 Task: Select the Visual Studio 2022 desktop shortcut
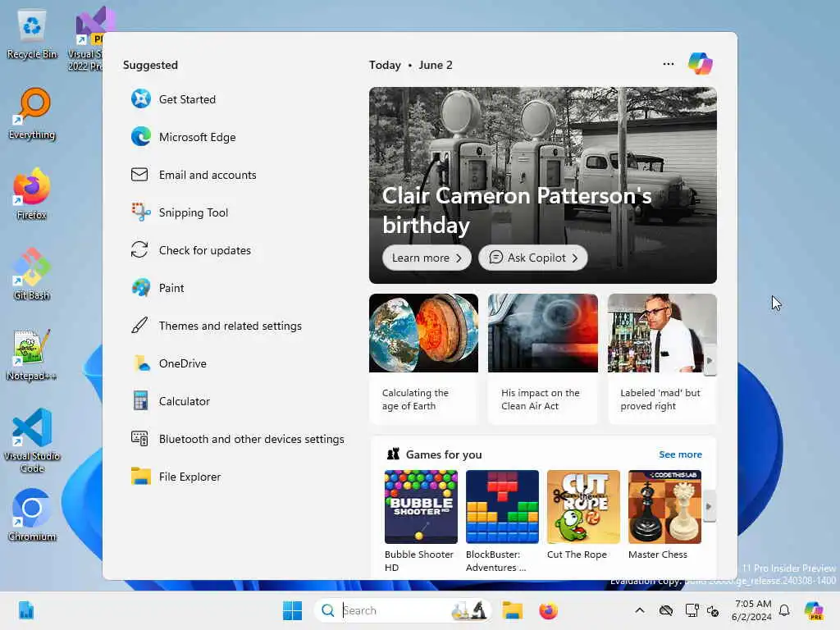85,39
